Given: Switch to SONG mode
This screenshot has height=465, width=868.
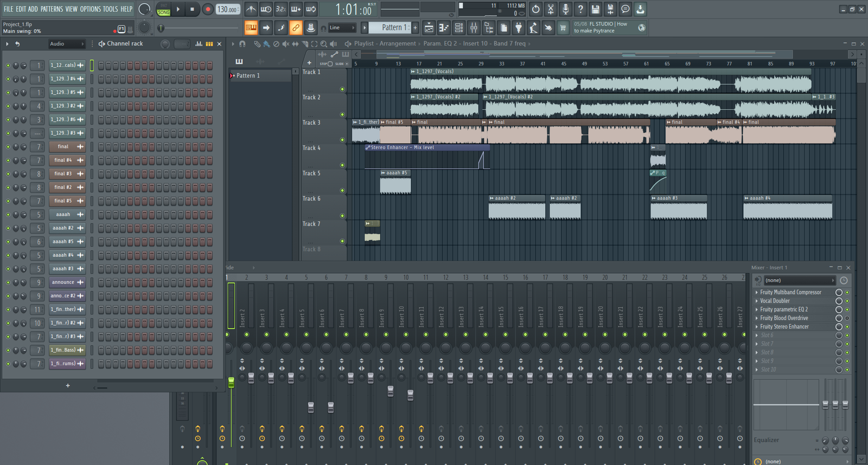Looking at the screenshot, I should (x=163, y=12).
